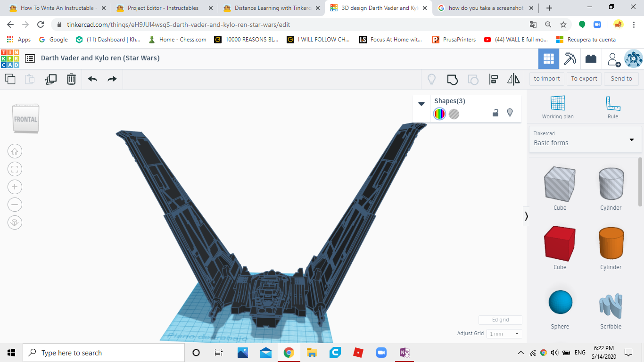Redo the last action
The width and height of the screenshot is (644, 362).
coord(112,79)
